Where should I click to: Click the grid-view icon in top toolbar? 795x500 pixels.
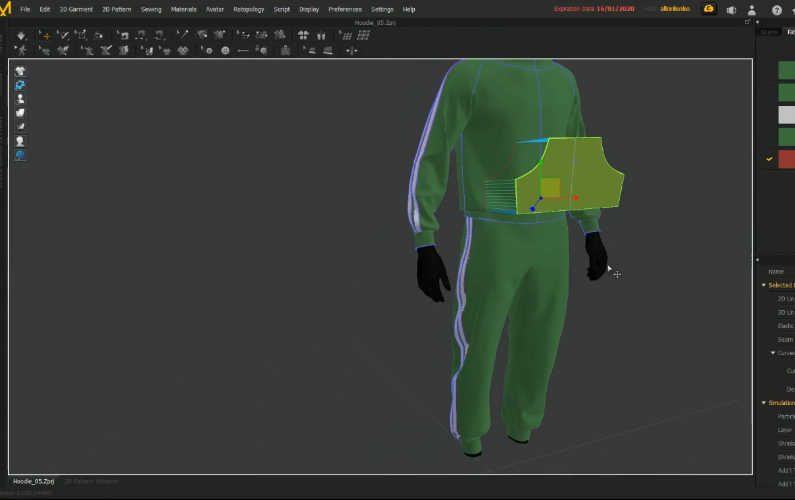pos(363,35)
